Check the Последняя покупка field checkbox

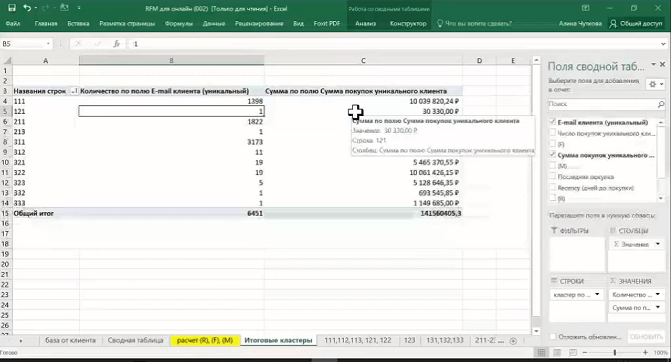553,176
